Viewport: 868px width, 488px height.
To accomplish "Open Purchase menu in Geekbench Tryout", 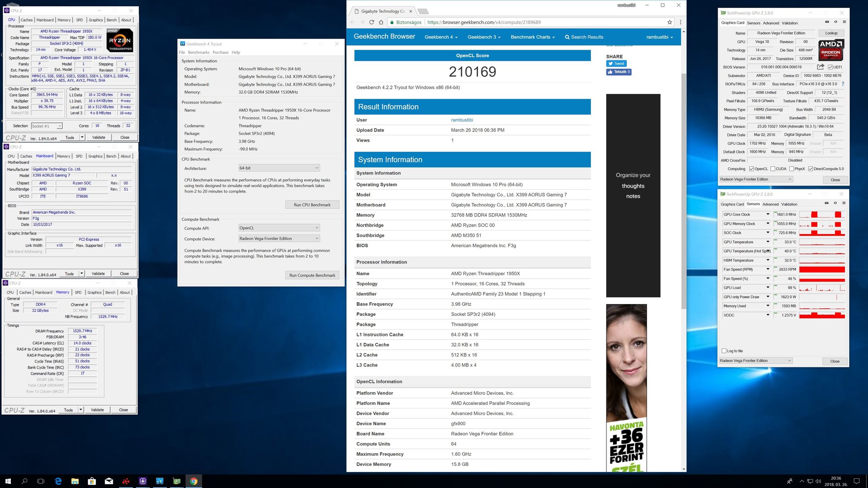I will coord(220,52).
